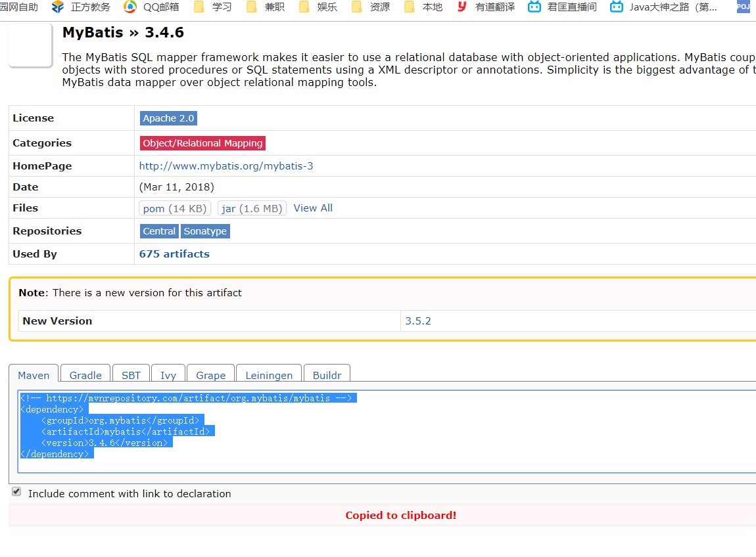The width and height of the screenshot is (756, 557).
Task: Click the 'Date' row label
Action: coord(26,187)
